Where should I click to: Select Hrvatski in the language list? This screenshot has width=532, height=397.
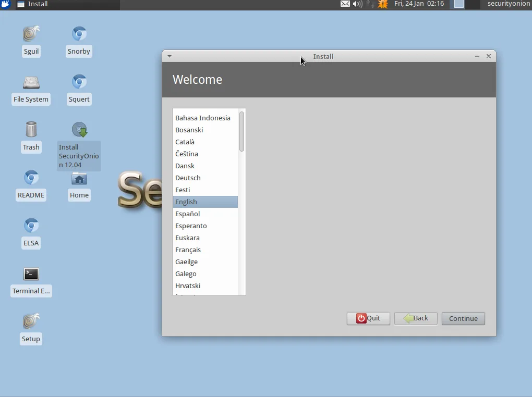(205, 286)
